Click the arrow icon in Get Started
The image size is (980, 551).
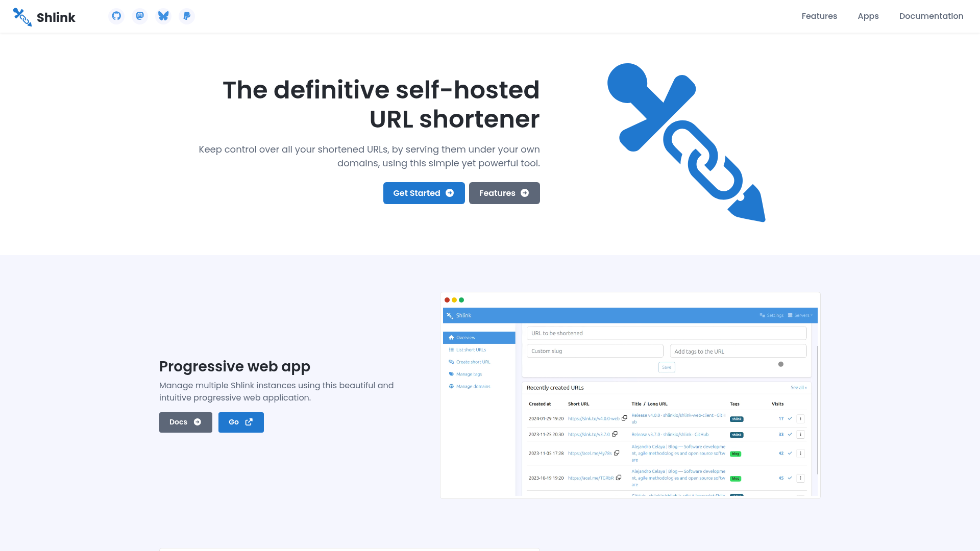click(x=450, y=193)
